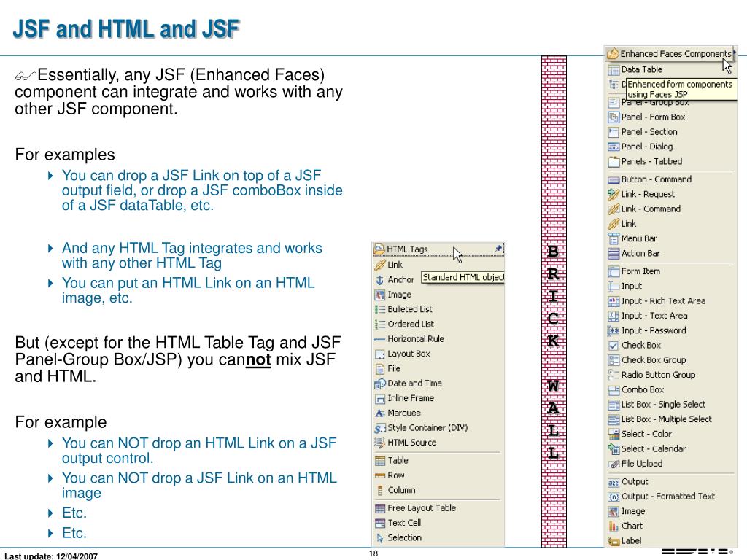This screenshot has width=747, height=560.
Task: Select the Data Table palette icon
Action: [614, 70]
